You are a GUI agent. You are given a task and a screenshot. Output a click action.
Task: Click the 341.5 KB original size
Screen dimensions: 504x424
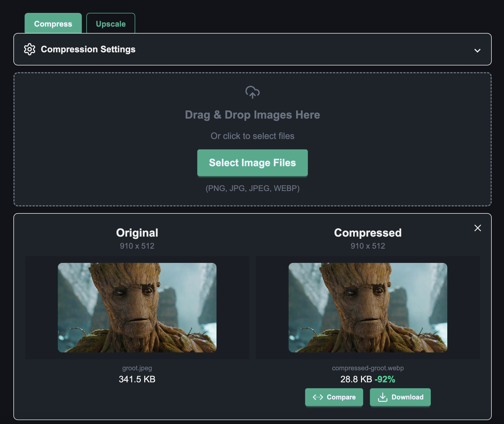coord(137,379)
